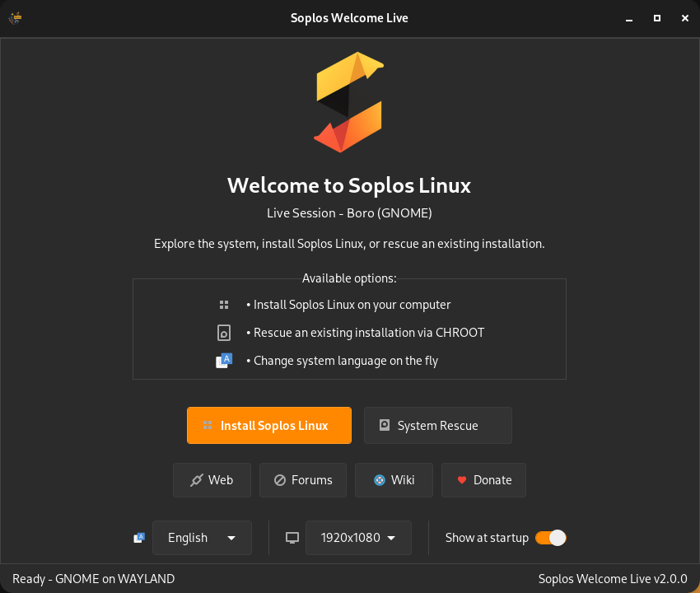The image size is (700, 593).
Task: Click the Soplos logo at the top
Action: point(349,103)
